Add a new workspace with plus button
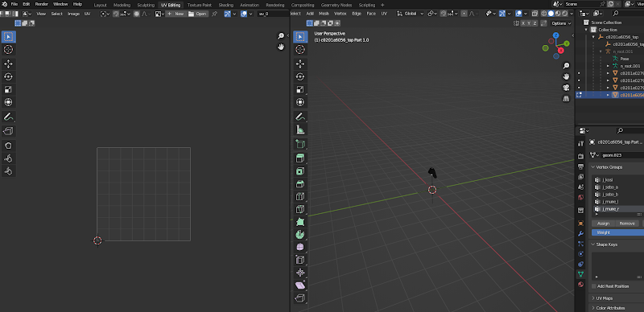 383,5
